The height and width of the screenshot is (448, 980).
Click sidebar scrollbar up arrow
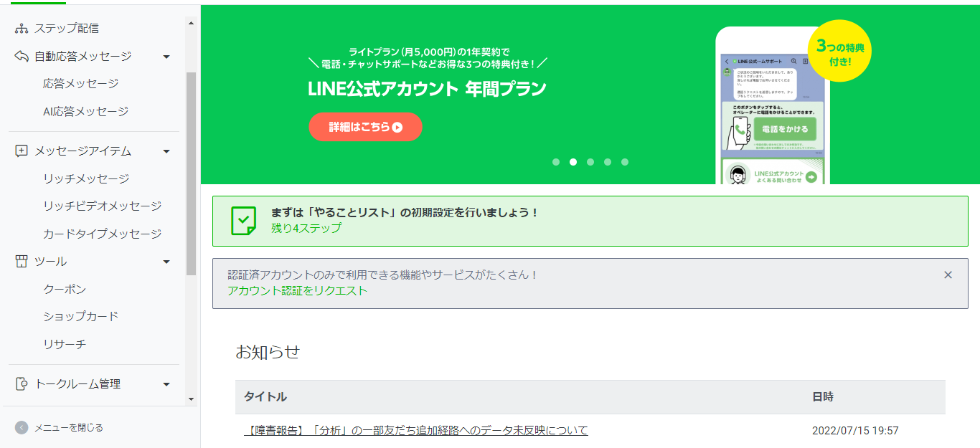(191, 23)
